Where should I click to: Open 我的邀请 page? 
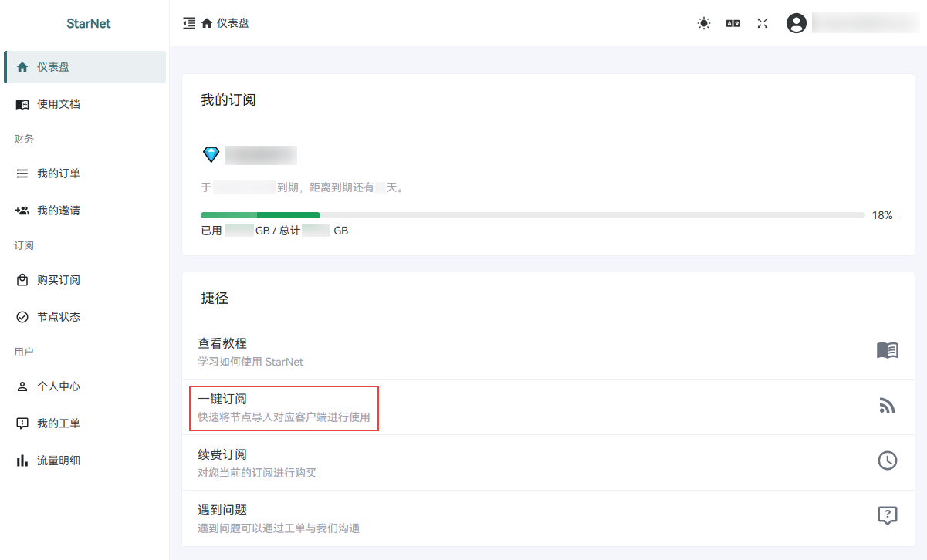59,211
